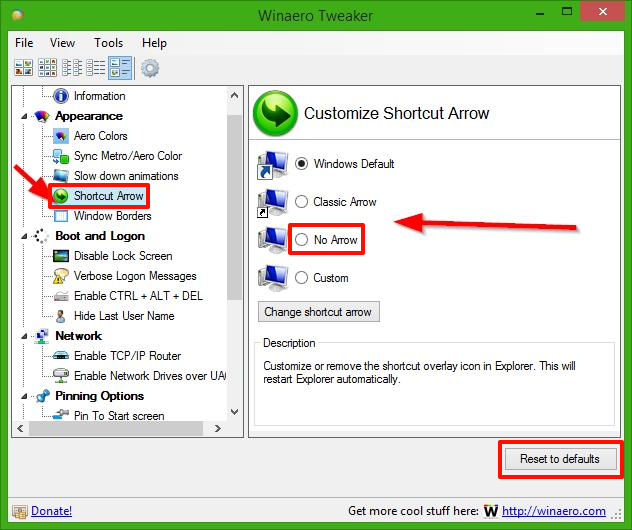632x530 pixels.
Task: Select the Classic Arrow radio button
Action: pos(301,202)
